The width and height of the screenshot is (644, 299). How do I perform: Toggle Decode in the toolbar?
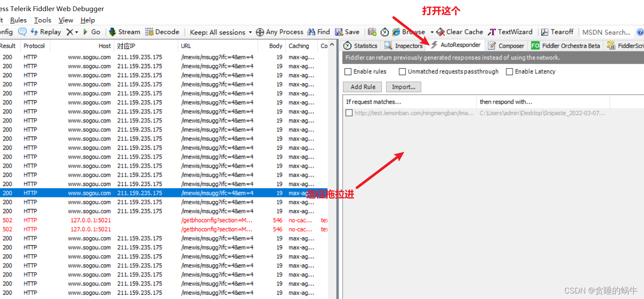pyautogui.click(x=162, y=32)
